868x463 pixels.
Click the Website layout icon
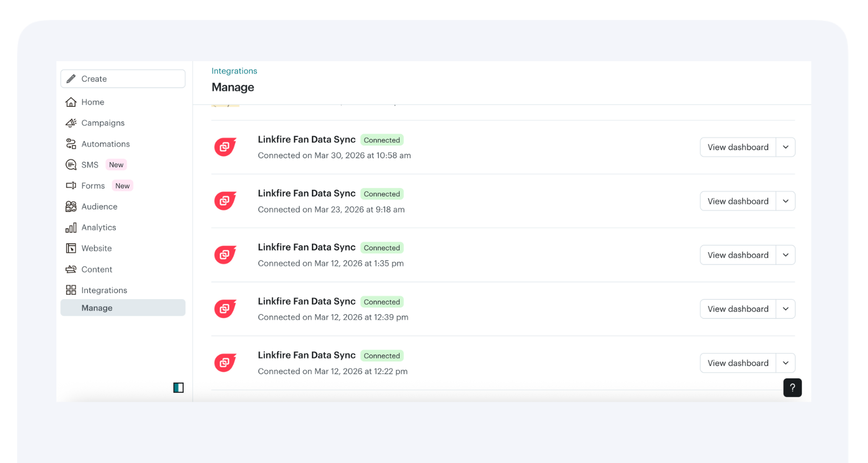(x=71, y=248)
